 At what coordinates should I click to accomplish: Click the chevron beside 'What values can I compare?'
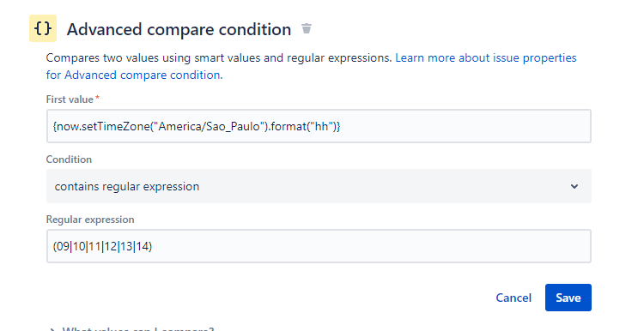52,329
